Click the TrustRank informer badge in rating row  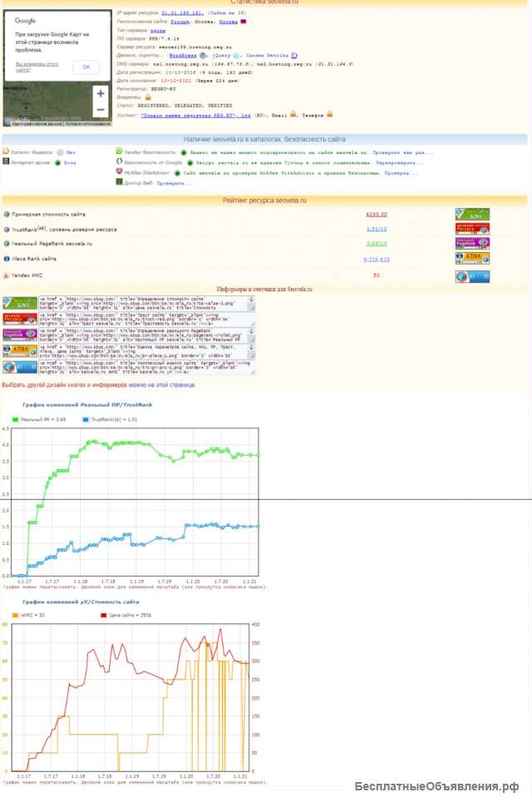pos(471,229)
